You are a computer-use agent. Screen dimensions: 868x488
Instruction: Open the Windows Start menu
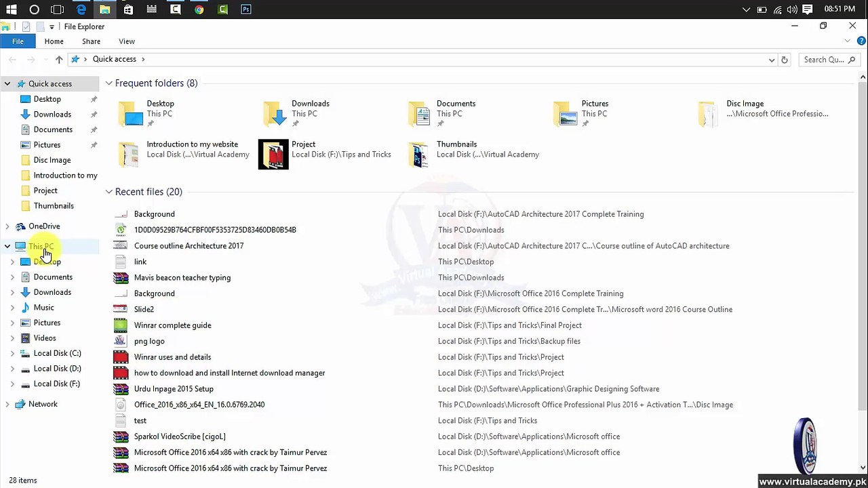tap(11, 9)
